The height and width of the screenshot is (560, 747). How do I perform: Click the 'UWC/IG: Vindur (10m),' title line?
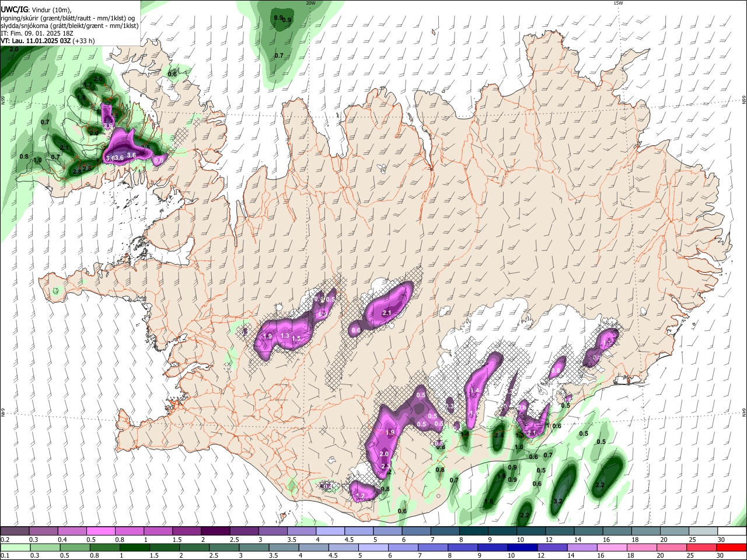click(x=36, y=9)
